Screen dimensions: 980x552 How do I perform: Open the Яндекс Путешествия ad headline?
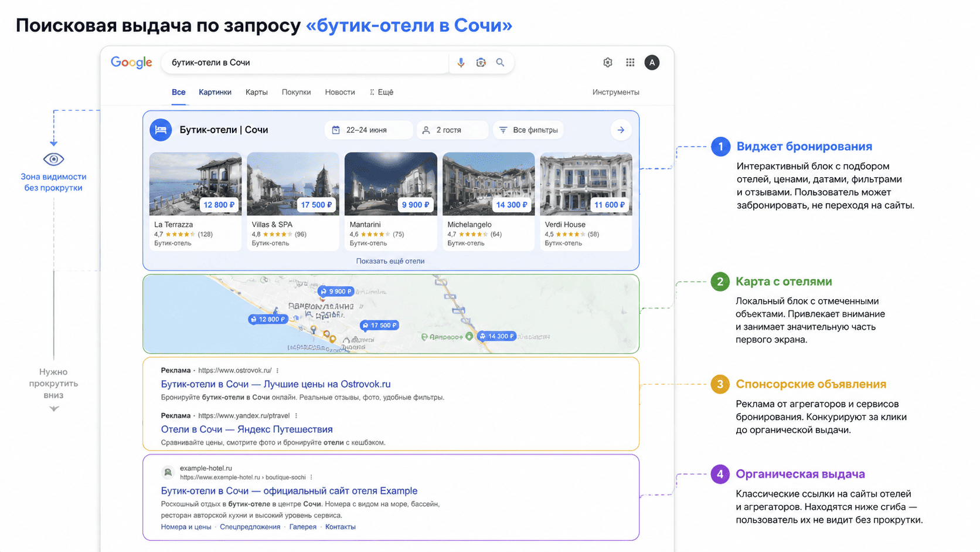[x=247, y=429]
